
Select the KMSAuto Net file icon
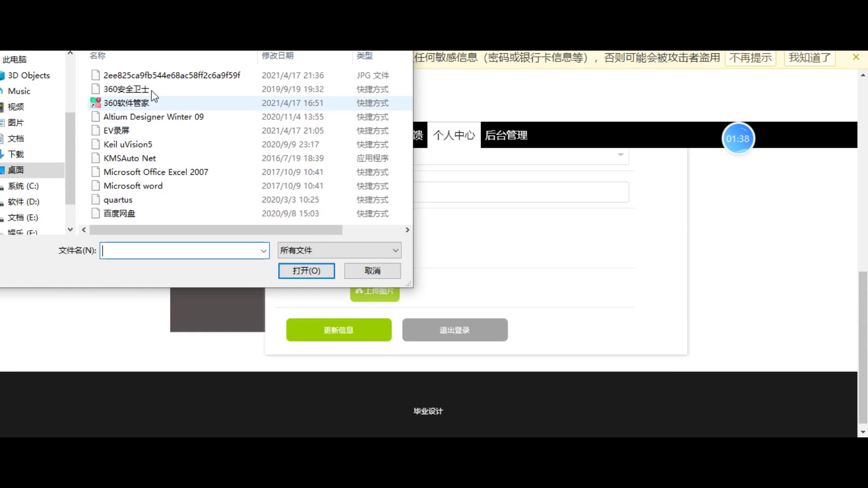click(x=95, y=158)
